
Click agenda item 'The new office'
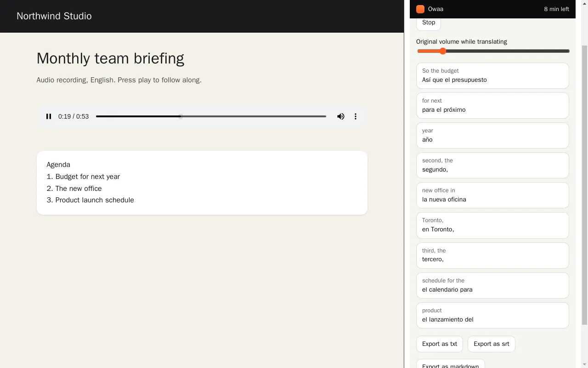74,189
